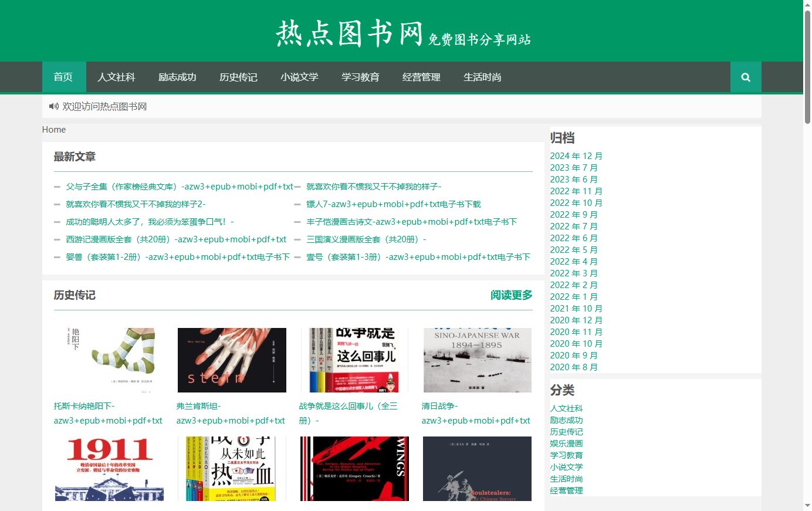Click the 战争就是这么回事儿 book cover
The height and width of the screenshot is (511, 812).
(354, 360)
